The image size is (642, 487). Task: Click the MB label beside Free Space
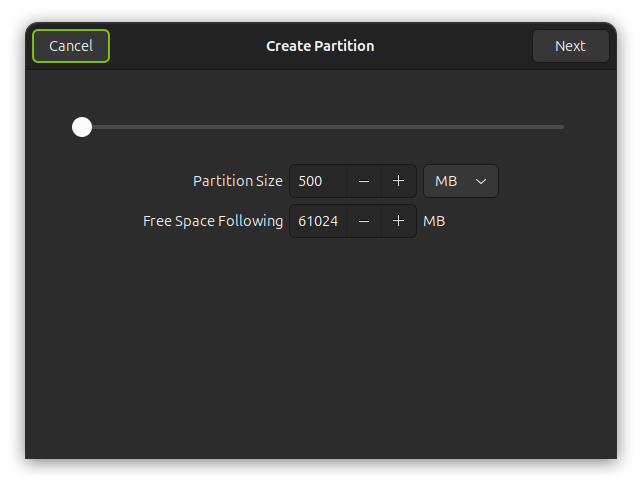pos(434,221)
